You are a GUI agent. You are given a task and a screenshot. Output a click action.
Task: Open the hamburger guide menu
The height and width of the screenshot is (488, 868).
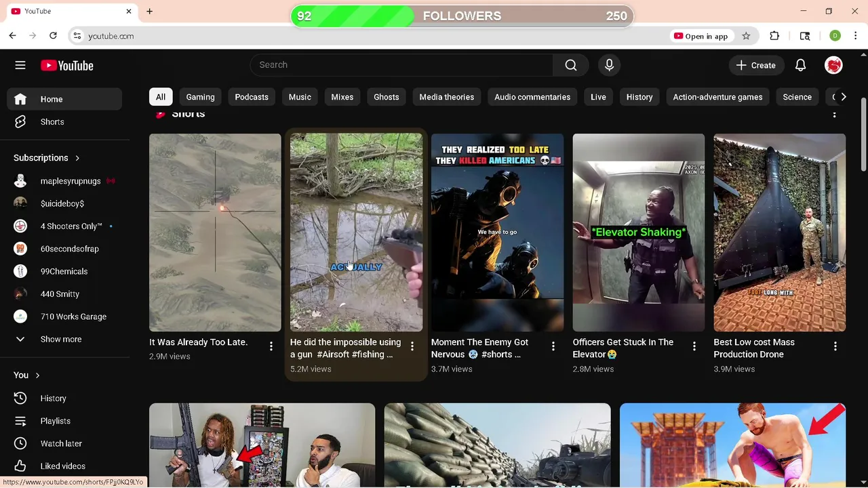[x=20, y=65]
